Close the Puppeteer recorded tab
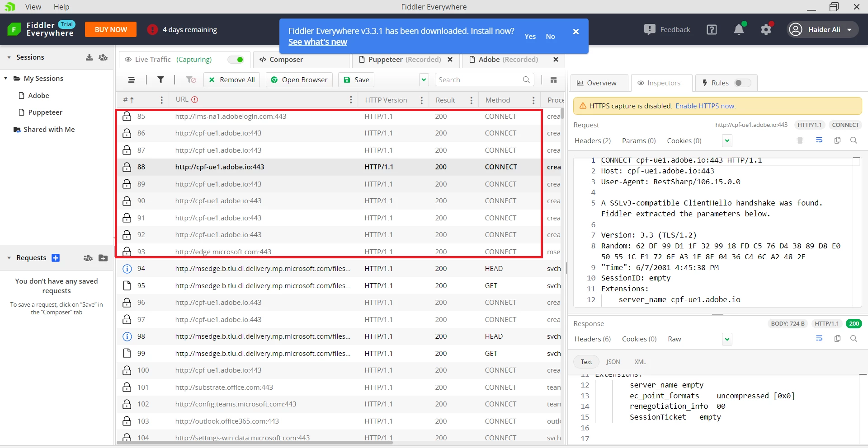Screen dimensions: 868x448 click(450, 60)
